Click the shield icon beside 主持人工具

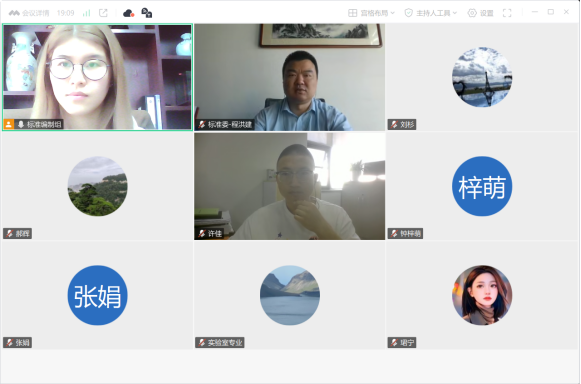point(409,13)
